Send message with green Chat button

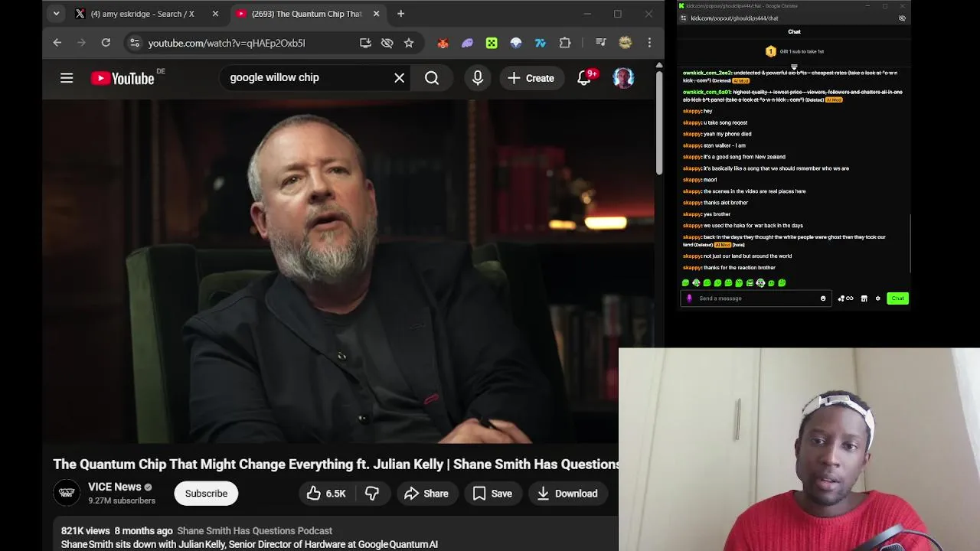point(897,298)
